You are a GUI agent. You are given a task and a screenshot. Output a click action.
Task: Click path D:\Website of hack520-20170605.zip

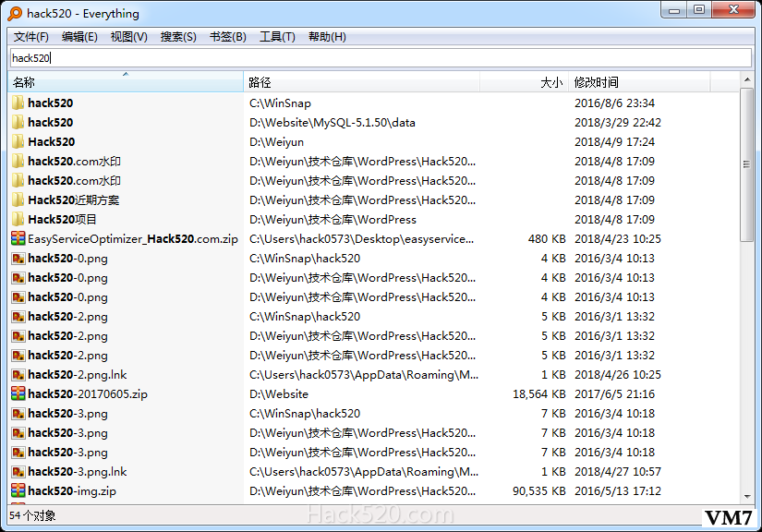(x=279, y=394)
